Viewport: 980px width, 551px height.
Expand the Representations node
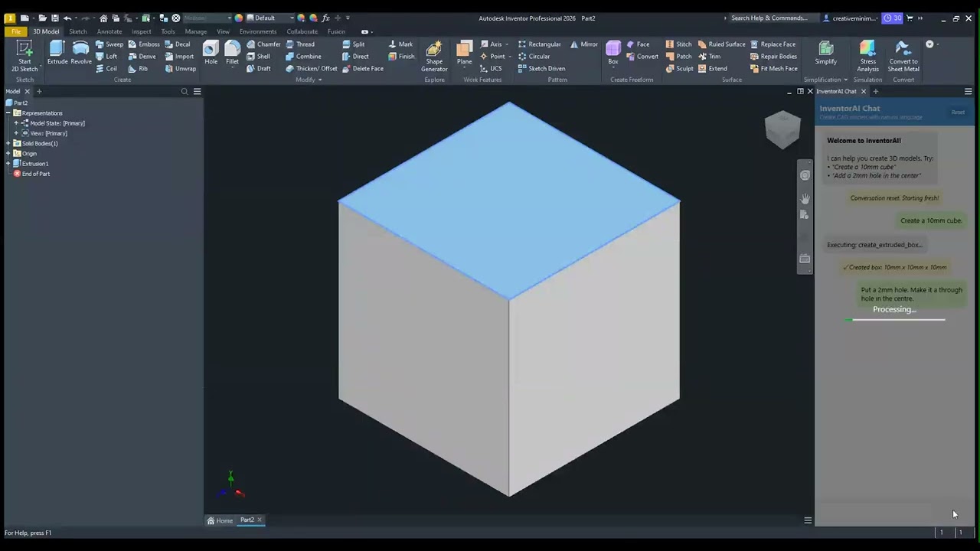8,113
